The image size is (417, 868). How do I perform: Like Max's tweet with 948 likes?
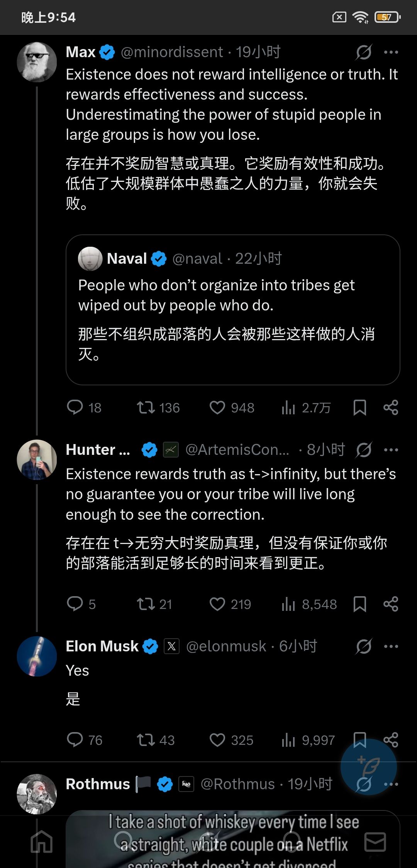pos(217,407)
